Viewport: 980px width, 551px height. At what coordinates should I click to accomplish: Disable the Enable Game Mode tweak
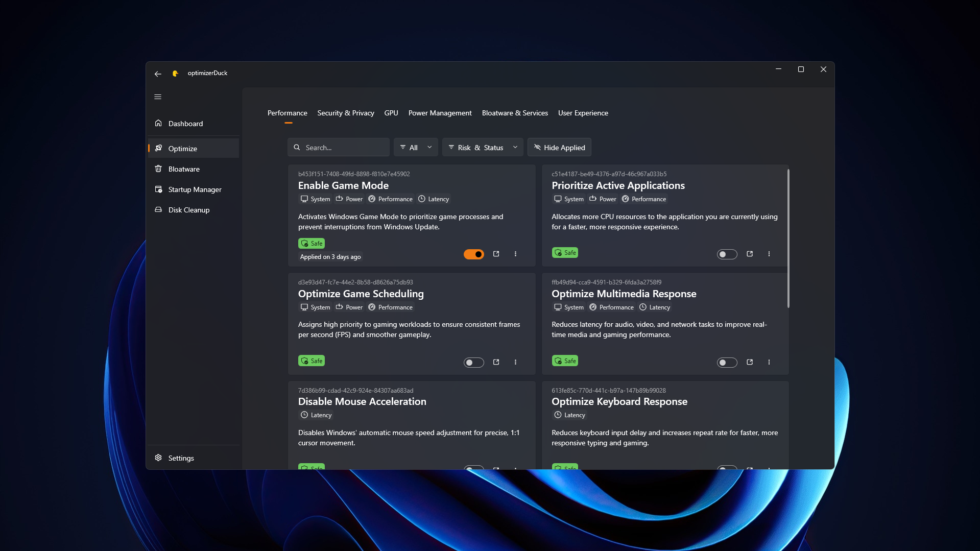tap(474, 254)
